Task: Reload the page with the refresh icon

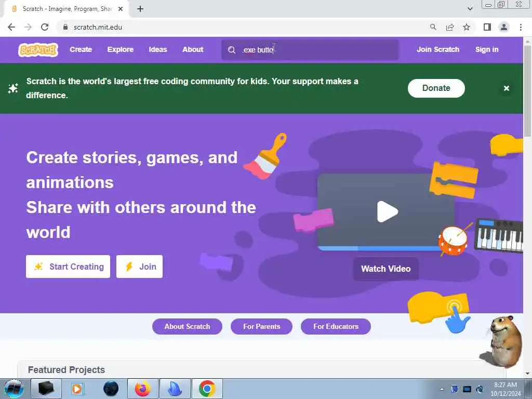Action: click(x=45, y=27)
